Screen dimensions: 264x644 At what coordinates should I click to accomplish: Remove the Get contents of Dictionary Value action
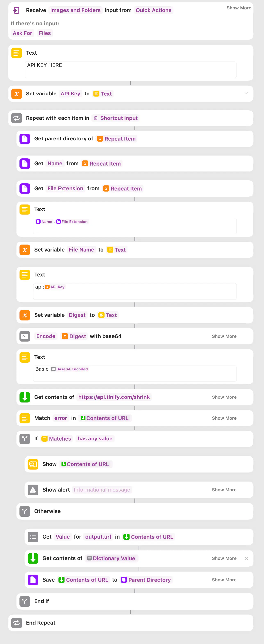point(246,558)
